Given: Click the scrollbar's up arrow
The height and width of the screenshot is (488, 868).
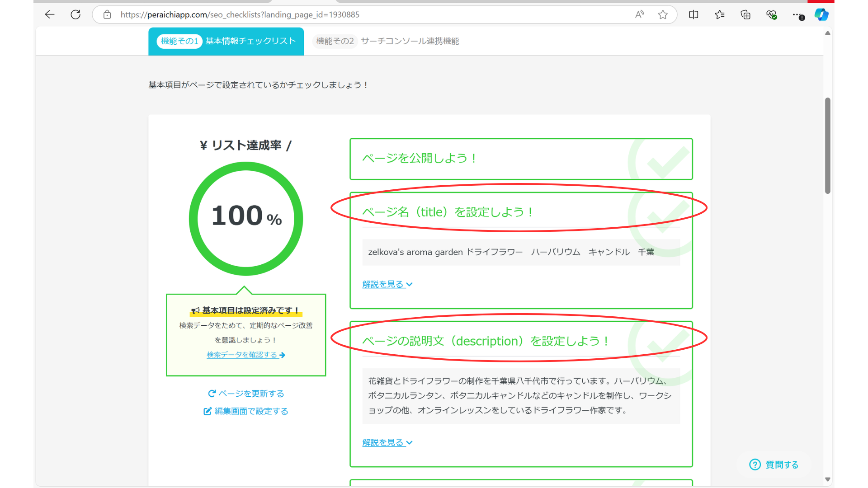Looking at the screenshot, I should tap(828, 33).
